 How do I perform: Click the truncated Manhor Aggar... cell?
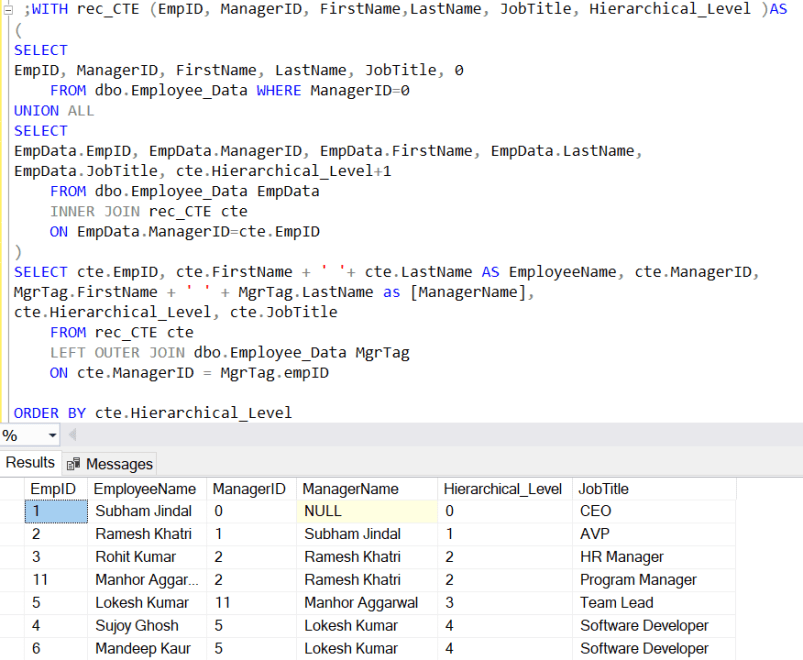coord(144,580)
